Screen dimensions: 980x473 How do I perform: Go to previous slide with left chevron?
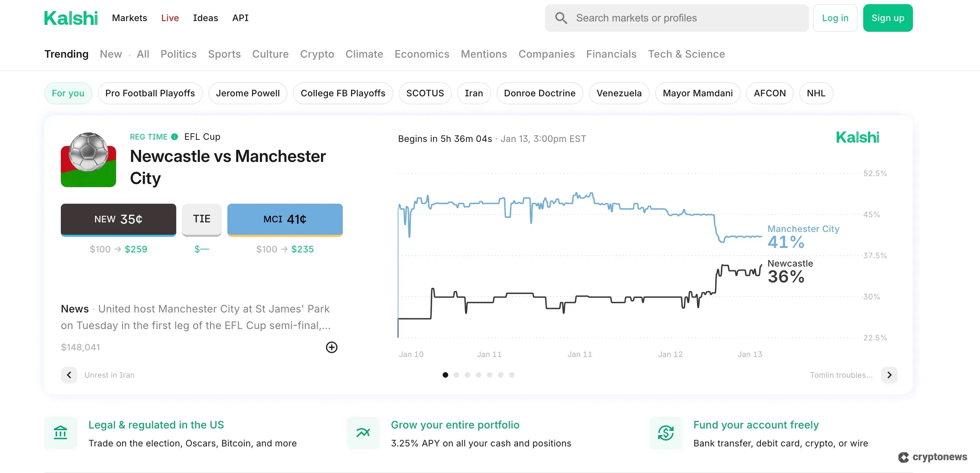tap(69, 375)
